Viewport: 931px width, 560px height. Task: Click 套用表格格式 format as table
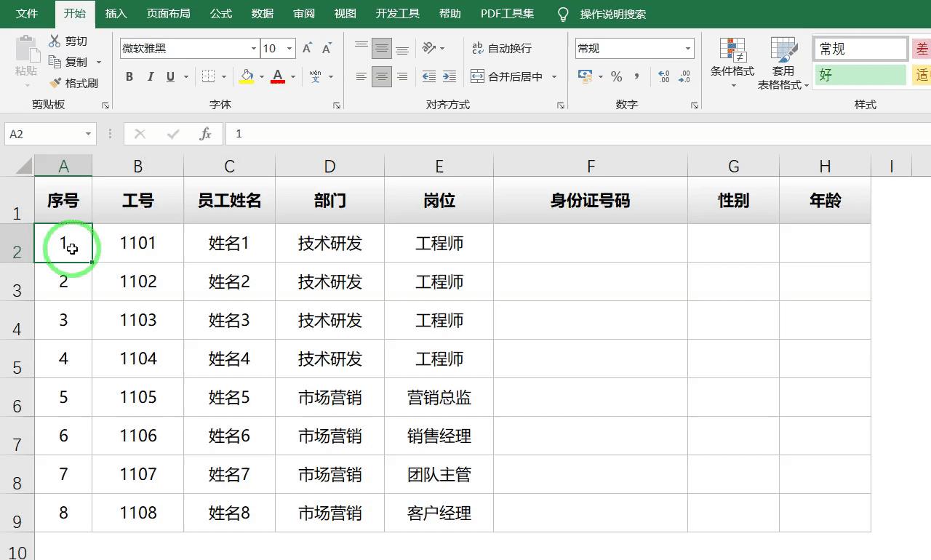[784, 65]
